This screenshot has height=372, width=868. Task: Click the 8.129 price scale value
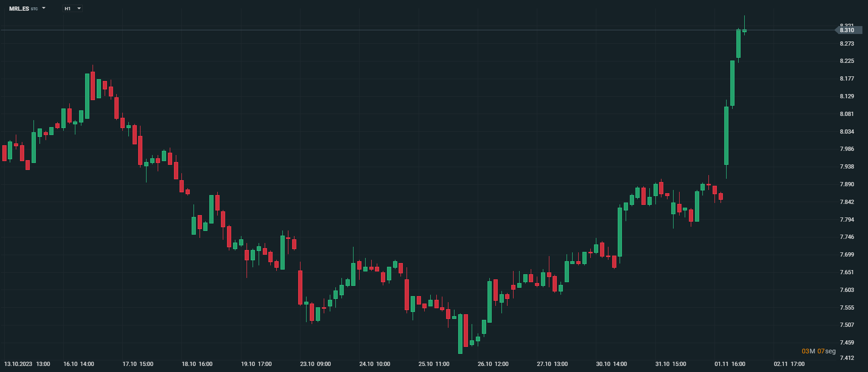(x=847, y=96)
